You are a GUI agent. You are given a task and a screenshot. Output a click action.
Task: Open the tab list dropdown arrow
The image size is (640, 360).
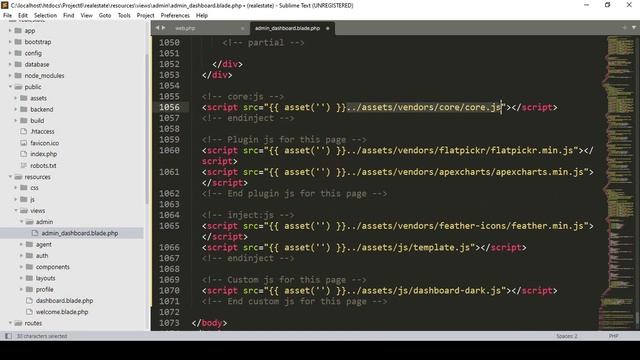tap(634, 27)
